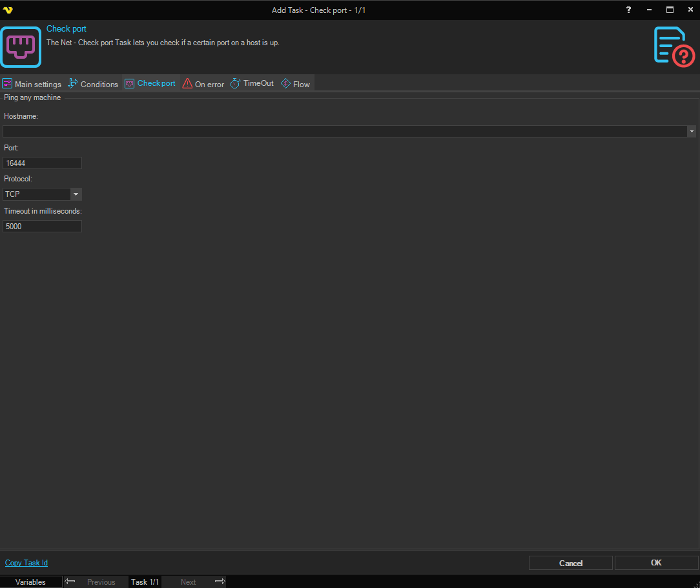
Task: Switch to the Main settings tab
Action: pos(32,84)
